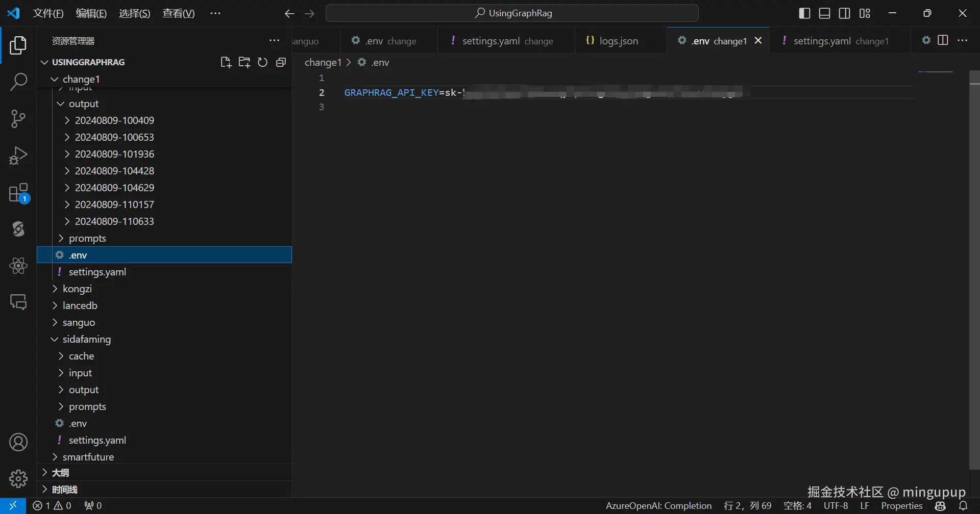This screenshot has width=980, height=514.
Task: Click the ports forwarded indicator in status bar
Action: [x=93, y=506]
